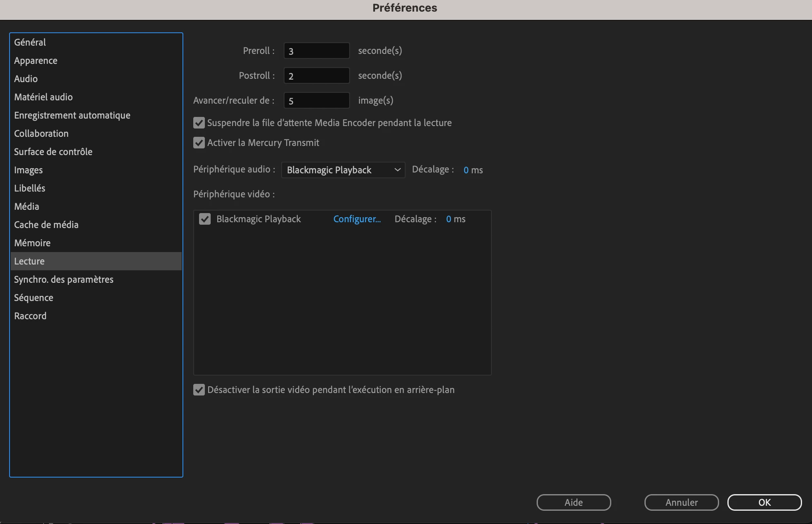Toggle Désactiver la sortie vidéo en arrière-plan
The height and width of the screenshot is (524, 812).
pos(199,390)
